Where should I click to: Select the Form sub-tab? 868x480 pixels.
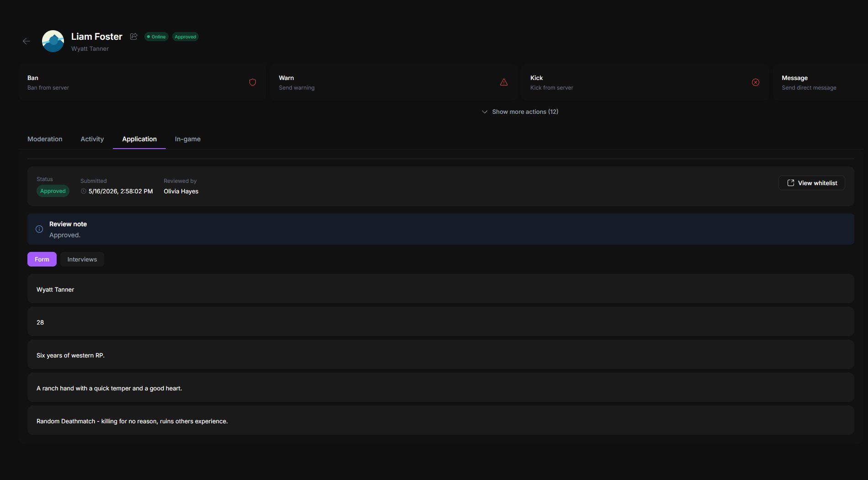point(42,259)
